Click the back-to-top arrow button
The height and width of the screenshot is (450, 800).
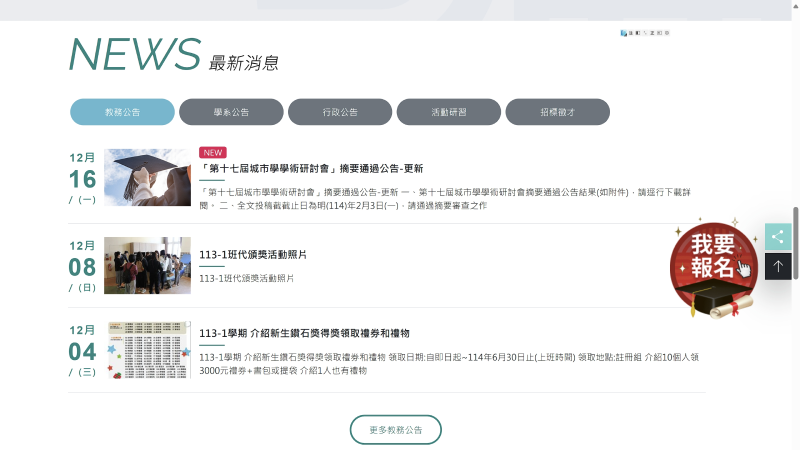pyautogui.click(x=778, y=266)
